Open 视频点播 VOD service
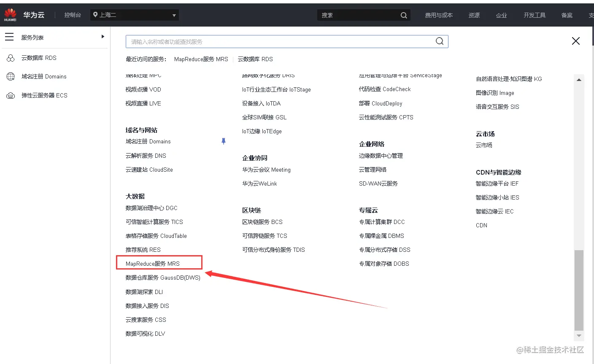Image resolution: width=594 pixels, height=364 pixels. [x=143, y=89]
